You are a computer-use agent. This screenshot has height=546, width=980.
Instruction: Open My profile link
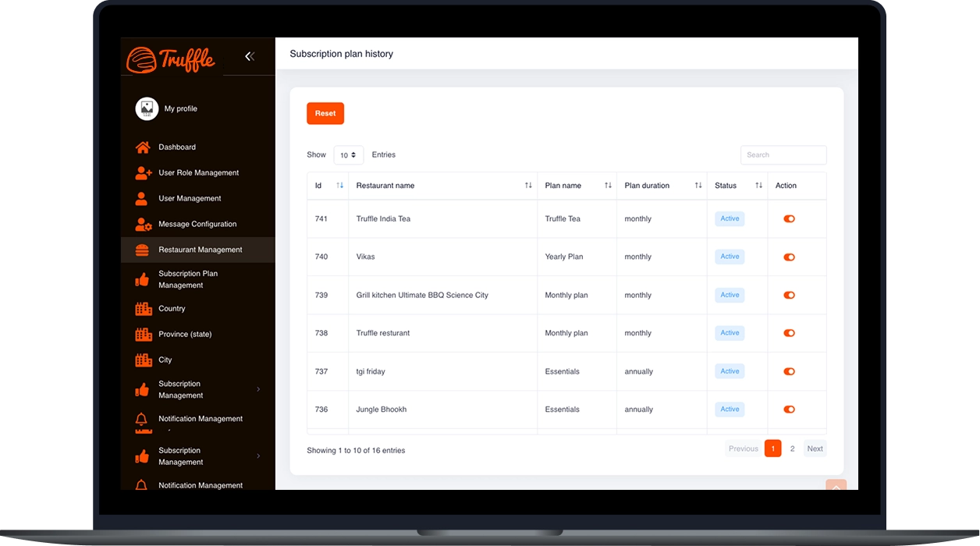tap(180, 108)
